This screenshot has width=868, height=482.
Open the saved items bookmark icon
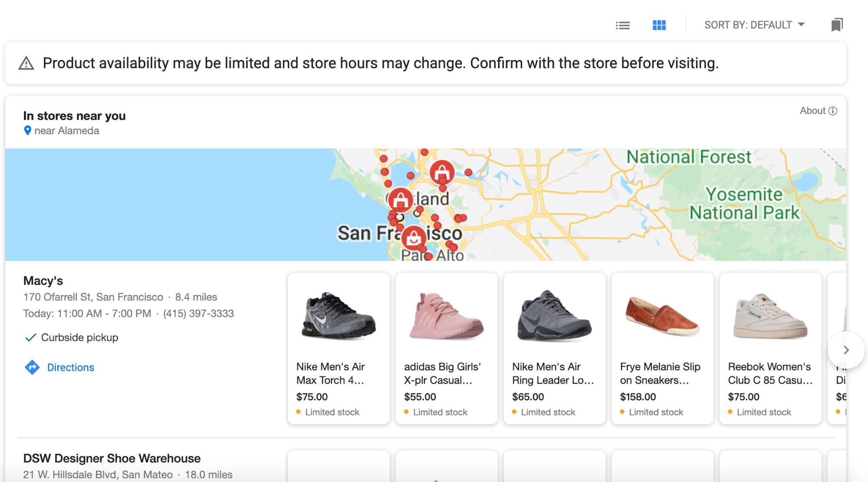pyautogui.click(x=837, y=25)
